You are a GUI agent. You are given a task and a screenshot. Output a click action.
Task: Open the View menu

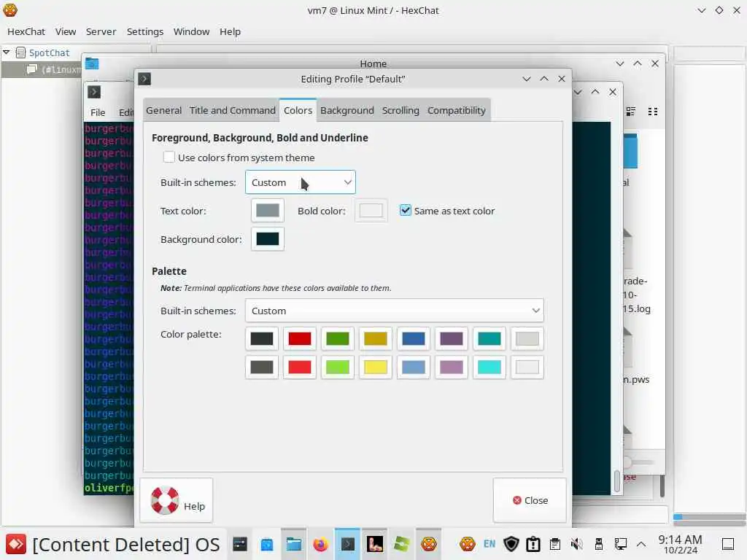(66, 31)
